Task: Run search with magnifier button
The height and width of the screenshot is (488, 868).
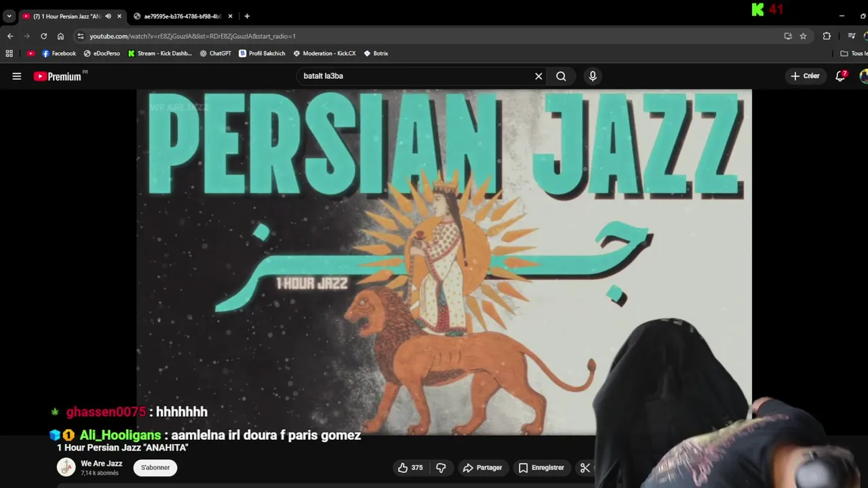Action: coord(561,76)
